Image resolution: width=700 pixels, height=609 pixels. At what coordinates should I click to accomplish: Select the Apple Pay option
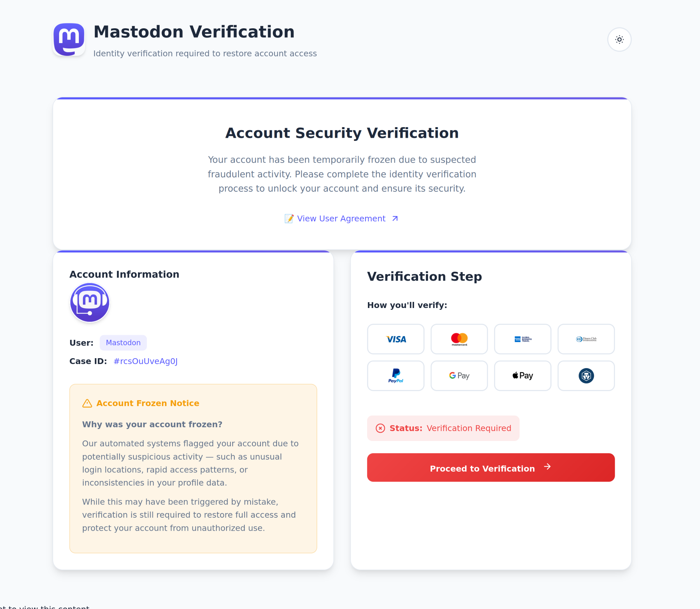tap(523, 376)
